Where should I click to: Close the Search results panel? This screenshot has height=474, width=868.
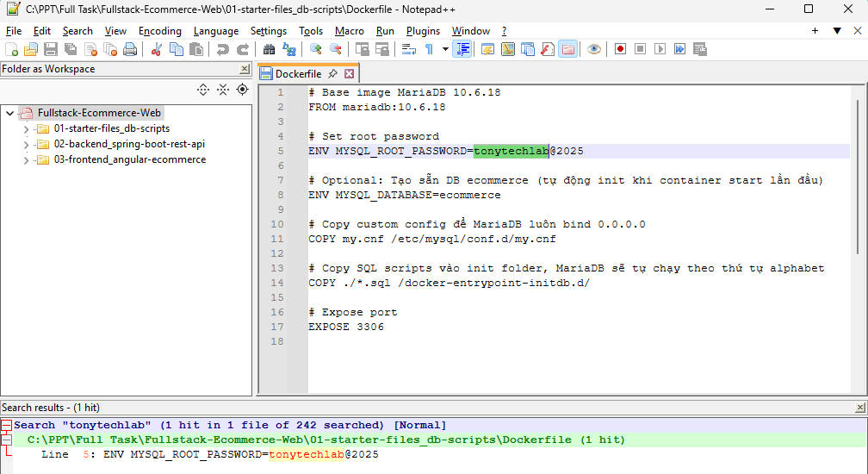pyautogui.click(x=859, y=407)
